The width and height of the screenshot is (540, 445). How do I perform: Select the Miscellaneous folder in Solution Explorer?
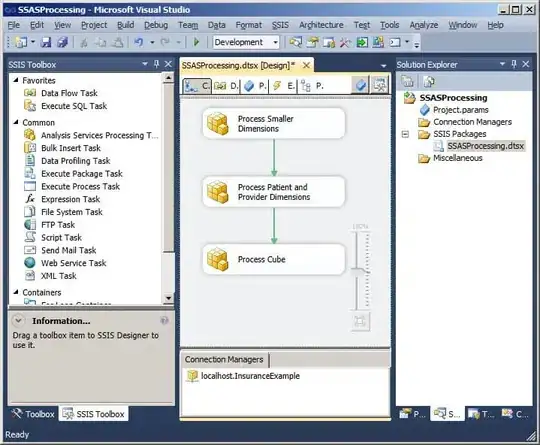451,158
